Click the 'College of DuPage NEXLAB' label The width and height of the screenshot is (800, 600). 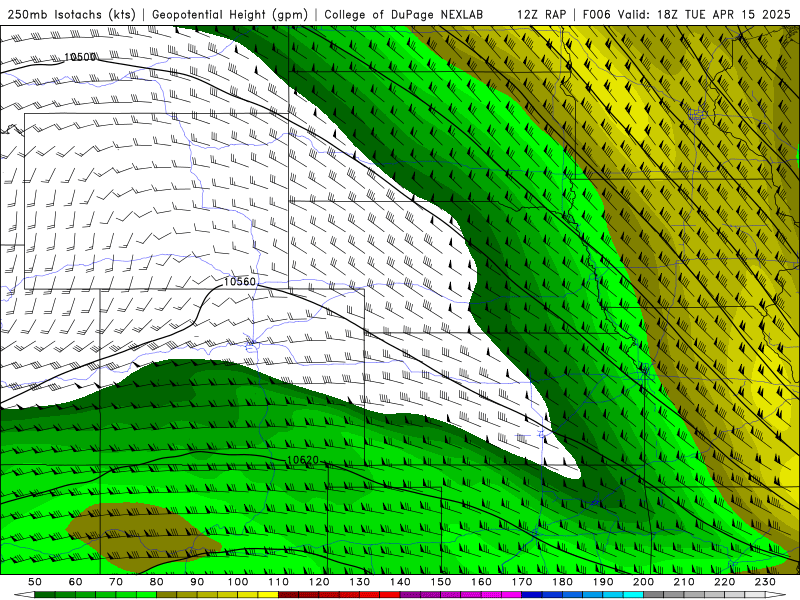403,14
